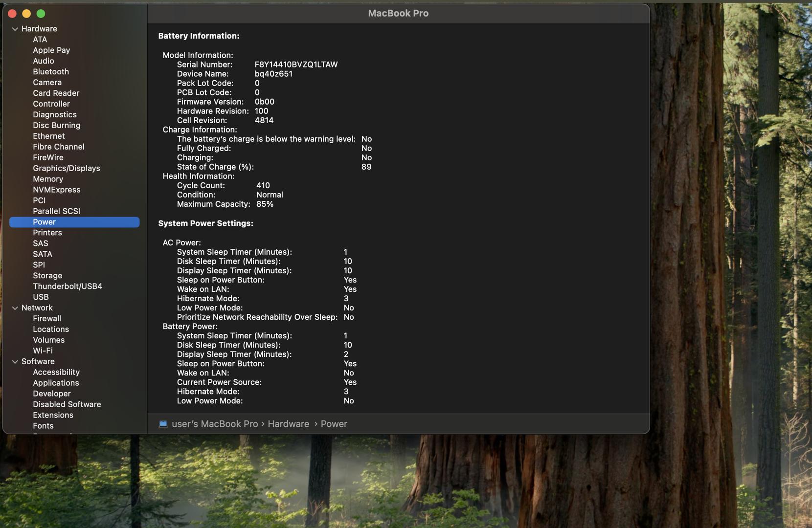Select Locations under Network

[51, 330]
